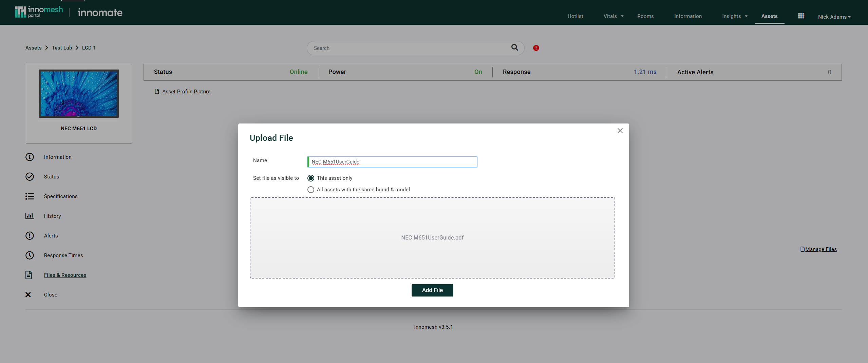Viewport: 868px width, 363px height.
Task: Click the NEC M651 LCD thumbnail image
Action: click(x=79, y=94)
